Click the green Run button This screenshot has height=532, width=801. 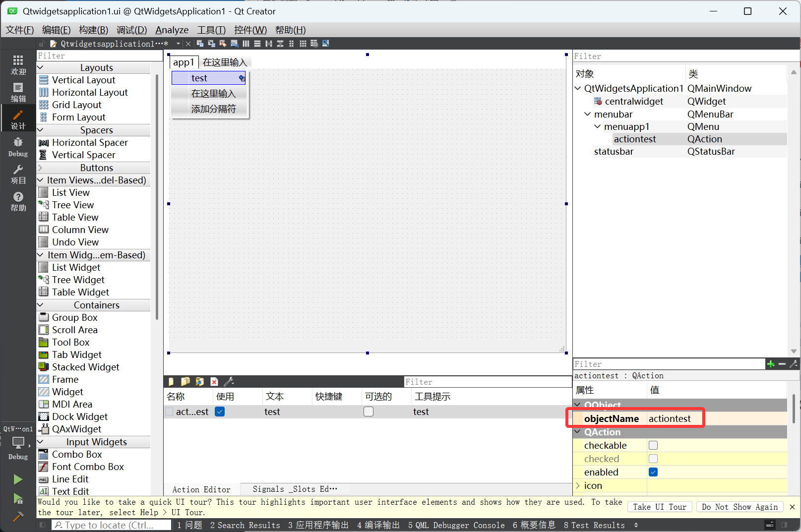(18, 479)
